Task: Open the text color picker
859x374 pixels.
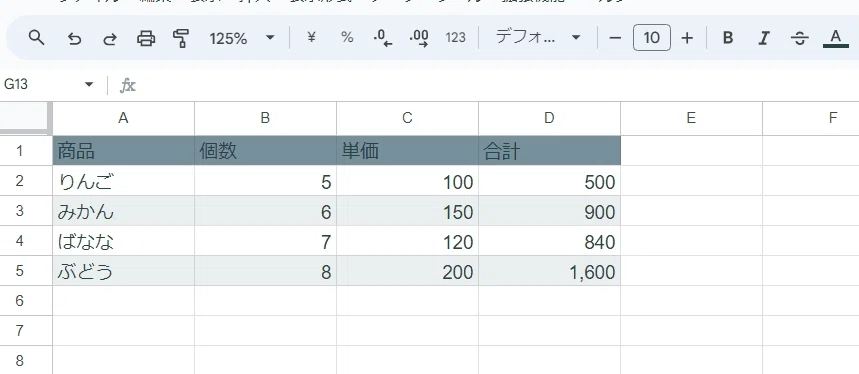Action: coord(835,38)
